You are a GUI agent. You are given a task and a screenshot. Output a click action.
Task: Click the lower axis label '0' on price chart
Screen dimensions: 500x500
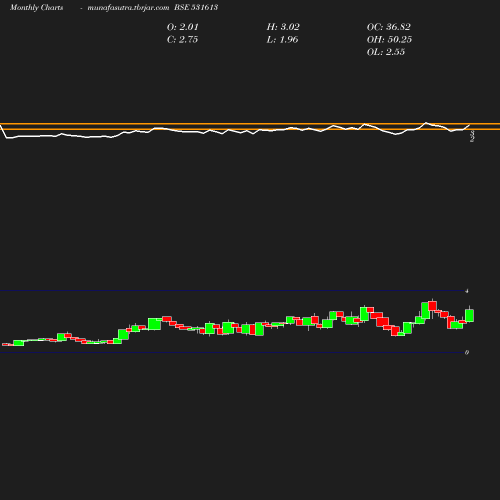(x=467, y=352)
